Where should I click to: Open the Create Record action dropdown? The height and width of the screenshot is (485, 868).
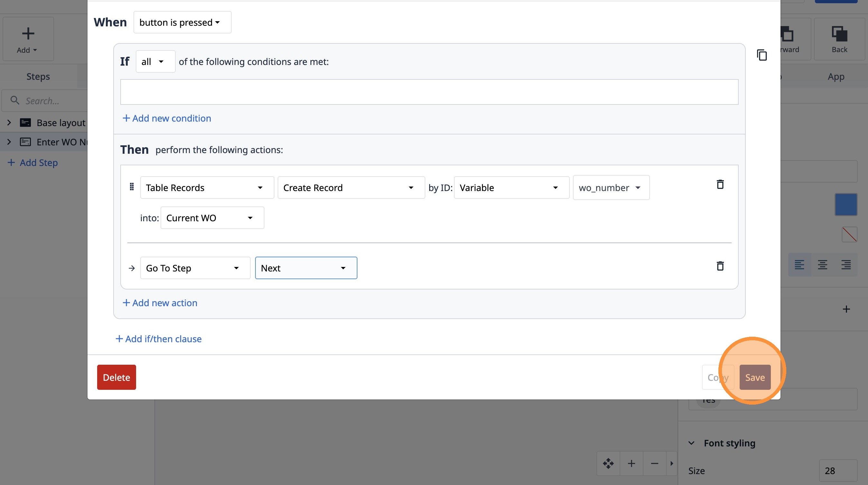(x=351, y=188)
